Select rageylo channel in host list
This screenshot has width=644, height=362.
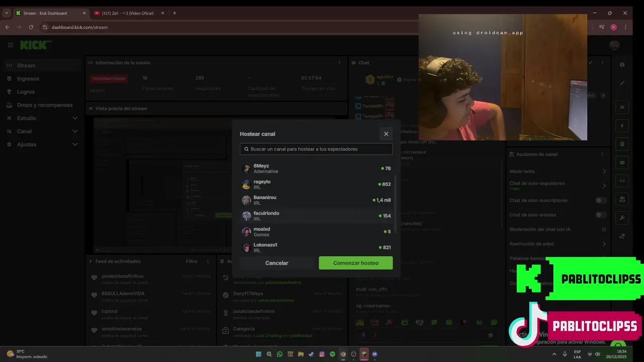click(316, 185)
